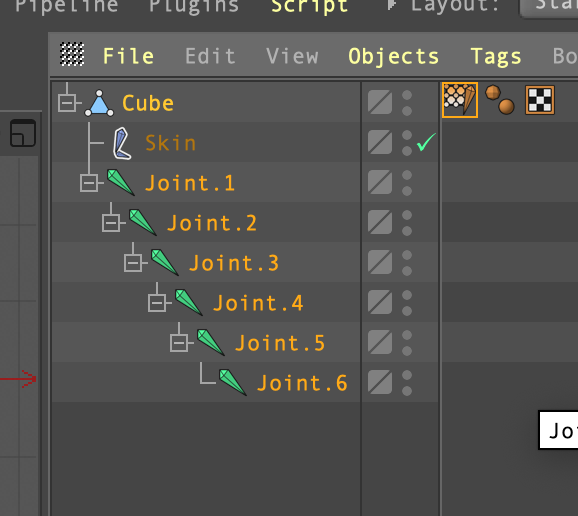The width and height of the screenshot is (578, 516).
Task: Select the Joint.2 name
Action: (x=212, y=223)
